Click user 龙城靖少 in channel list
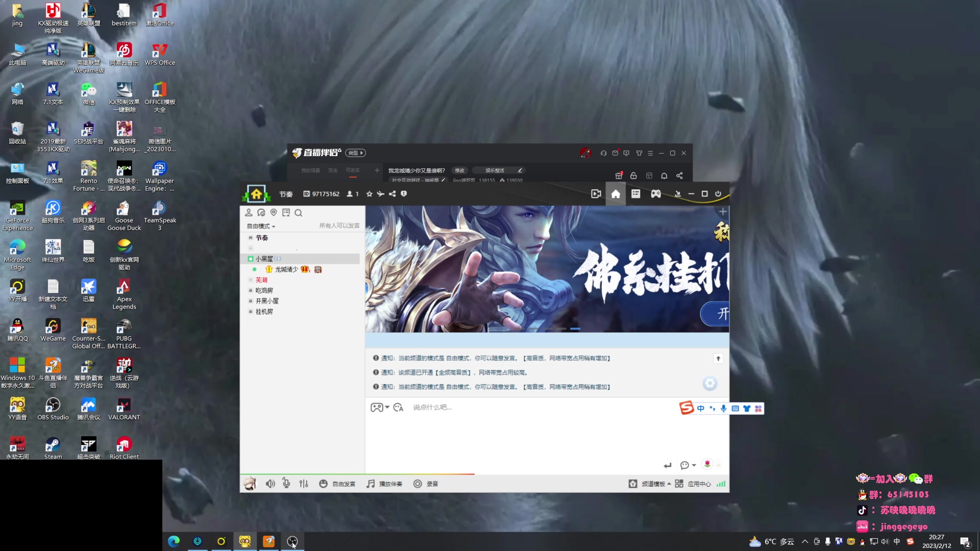980x551 pixels. click(286, 269)
